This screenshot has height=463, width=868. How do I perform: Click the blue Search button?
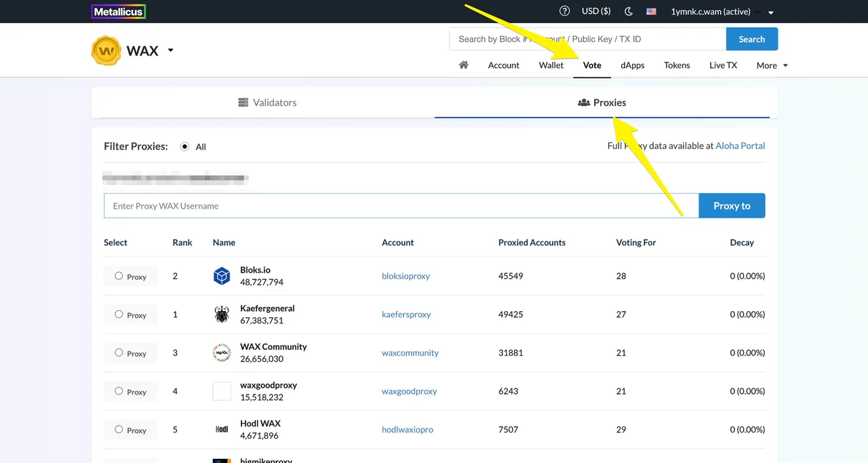pyautogui.click(x=752, y=39)
